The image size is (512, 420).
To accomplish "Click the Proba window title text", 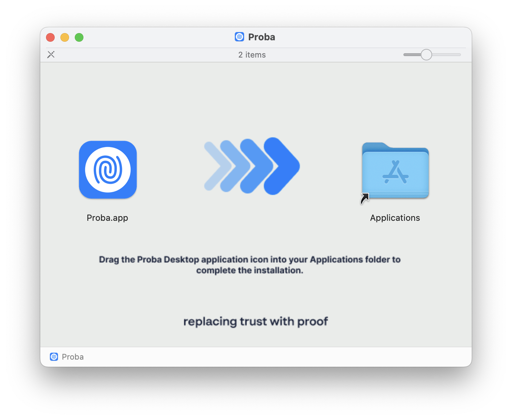I will 261,37.
